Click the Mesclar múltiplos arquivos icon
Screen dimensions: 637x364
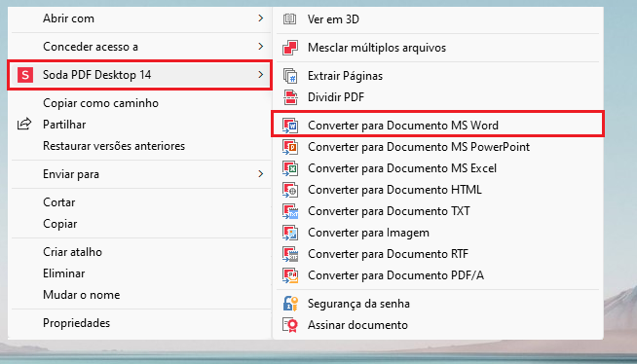point(290,48)
